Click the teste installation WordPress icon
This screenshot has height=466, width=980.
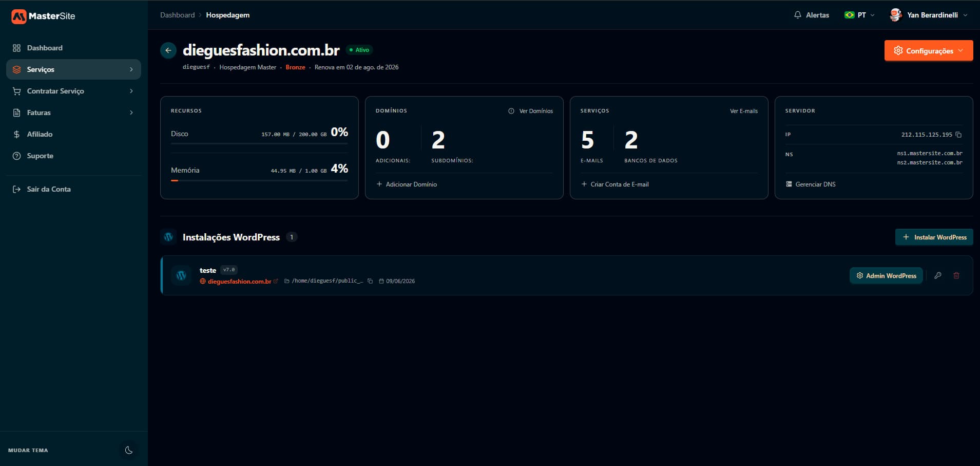tap(181, 275)
